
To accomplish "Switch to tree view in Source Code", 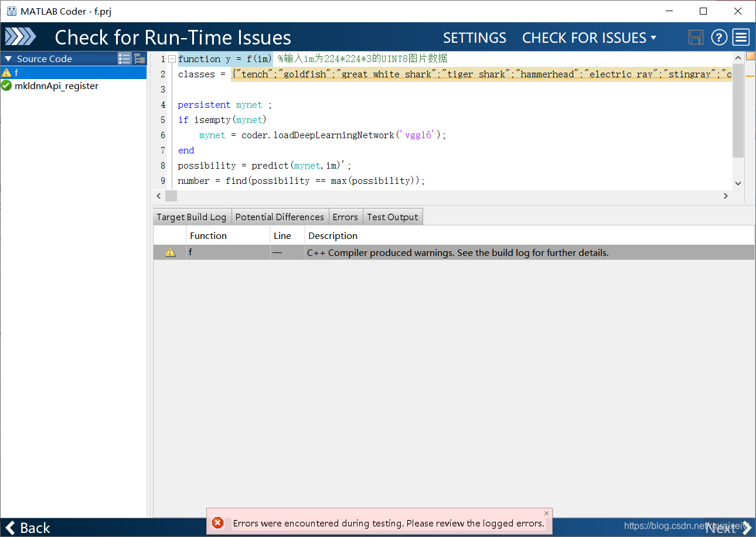I will [x=139, y=59].
